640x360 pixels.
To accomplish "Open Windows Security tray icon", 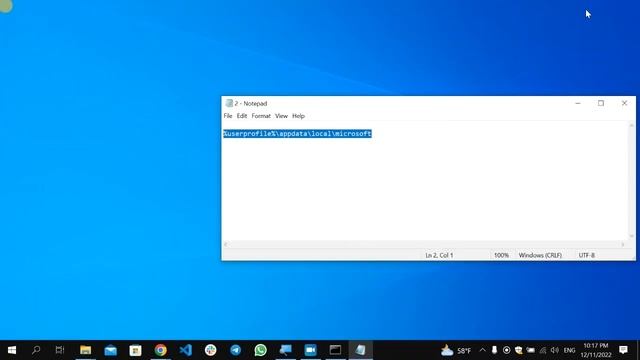I will [x=518, y=350].
